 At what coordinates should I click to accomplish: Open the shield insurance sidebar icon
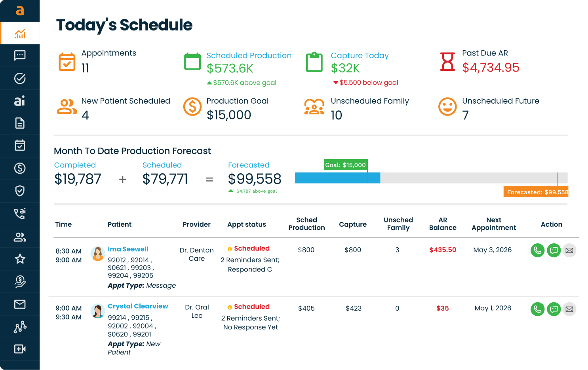point(20,191)
